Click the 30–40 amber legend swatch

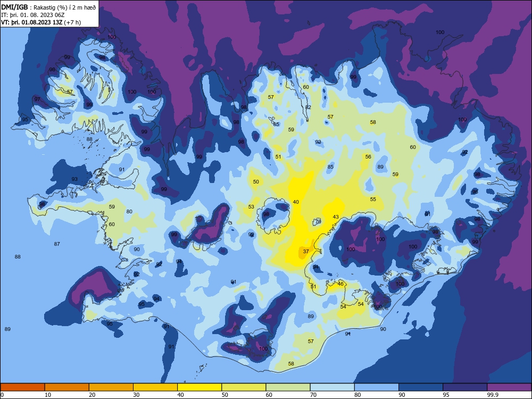coord(155,387)
